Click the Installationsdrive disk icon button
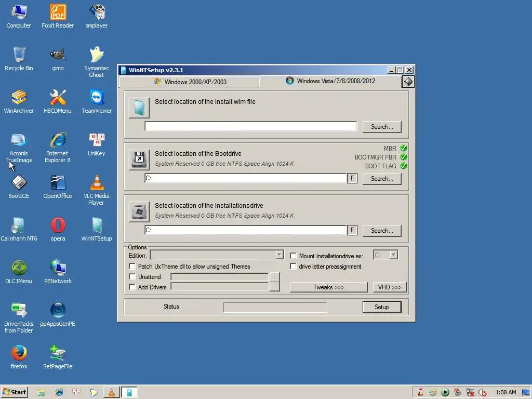 coord(139,212)
